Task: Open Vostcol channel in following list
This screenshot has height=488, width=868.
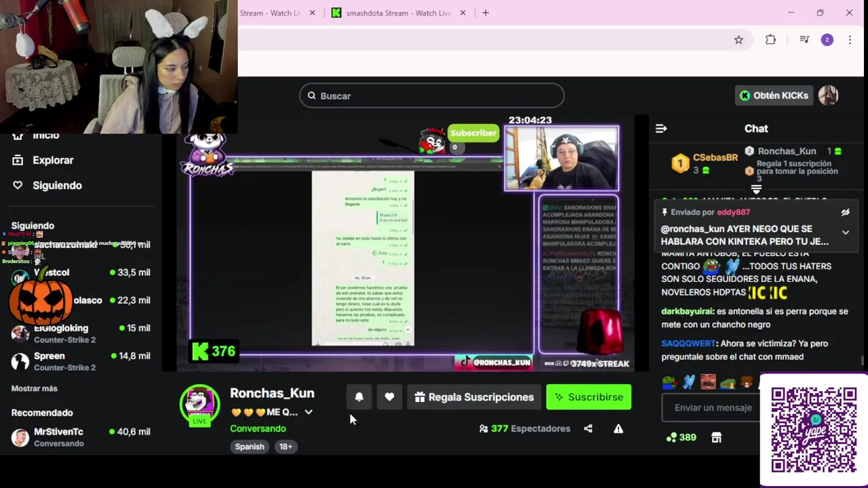Action: (81, 272)
